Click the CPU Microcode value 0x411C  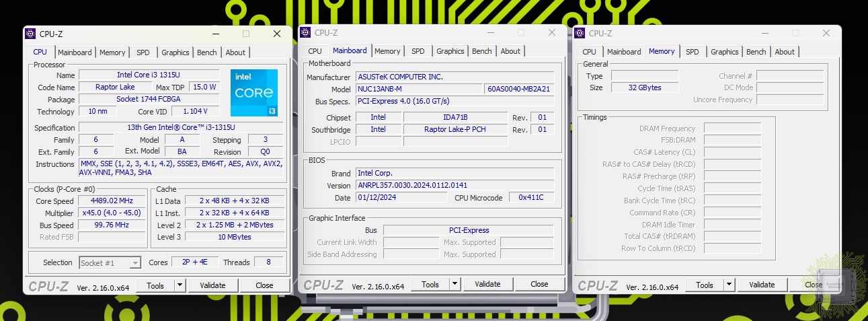(x=531, y=198)
